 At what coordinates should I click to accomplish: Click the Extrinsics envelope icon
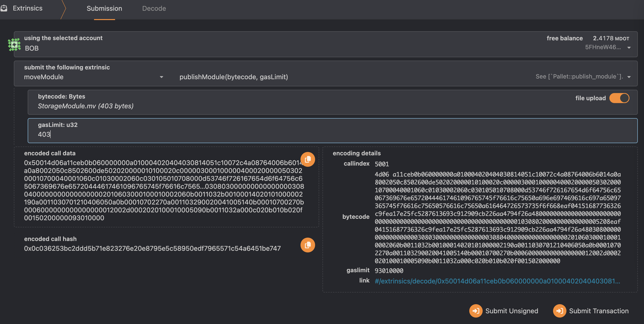(x=4, y=8)
